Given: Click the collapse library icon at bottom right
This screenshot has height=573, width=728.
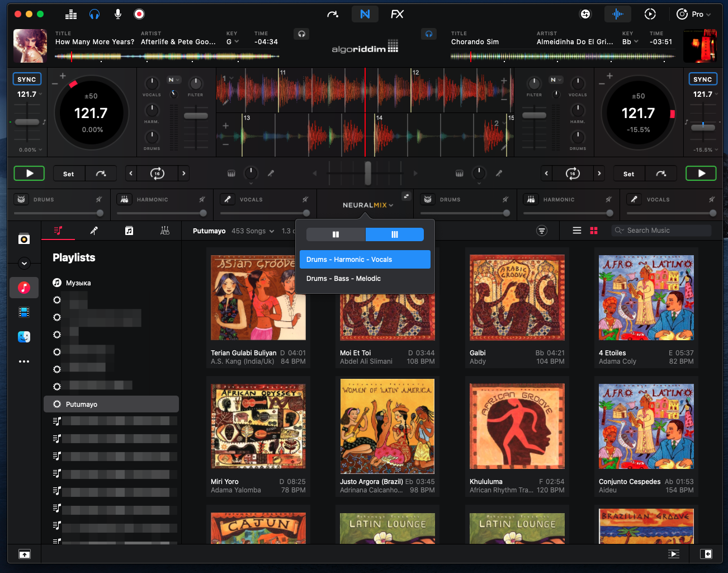Looking at the screenshot, I should tap(706, 554).
